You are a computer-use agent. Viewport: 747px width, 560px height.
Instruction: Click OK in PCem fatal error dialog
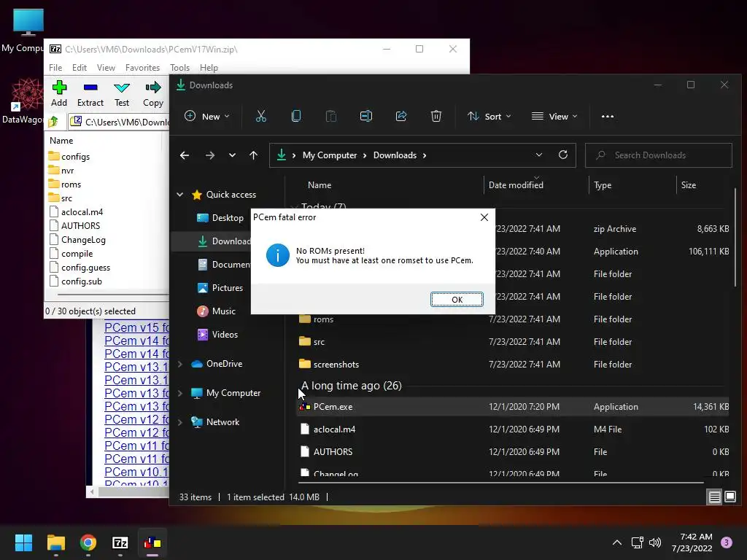(x=457, y=300)
